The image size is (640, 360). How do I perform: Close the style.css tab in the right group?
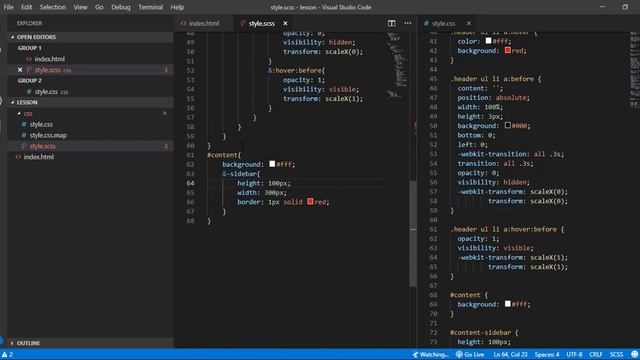tap(469, 23)
